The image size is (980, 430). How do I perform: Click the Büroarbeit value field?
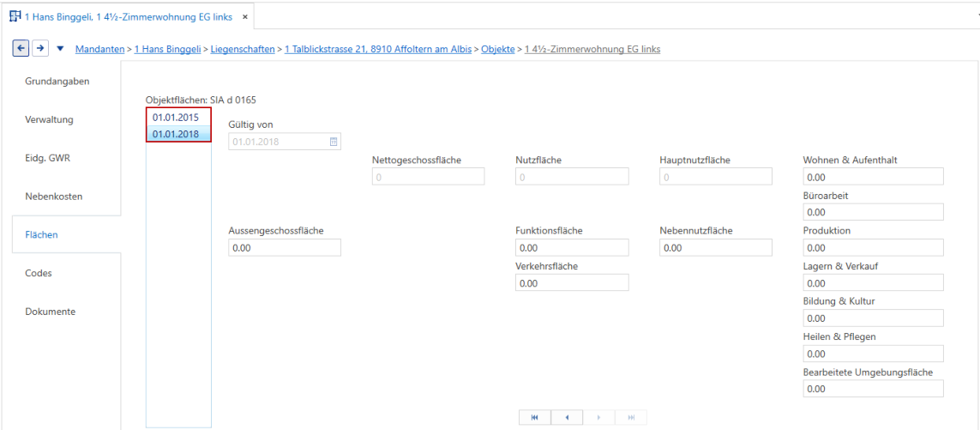click(873, 212)
